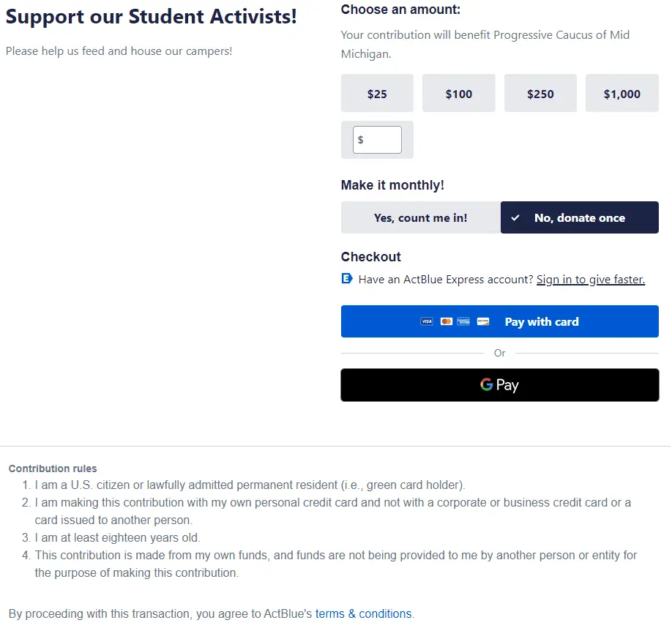Click the American Express card icon
This screenshot has width=672, height=631.
(x=463, y=321)
